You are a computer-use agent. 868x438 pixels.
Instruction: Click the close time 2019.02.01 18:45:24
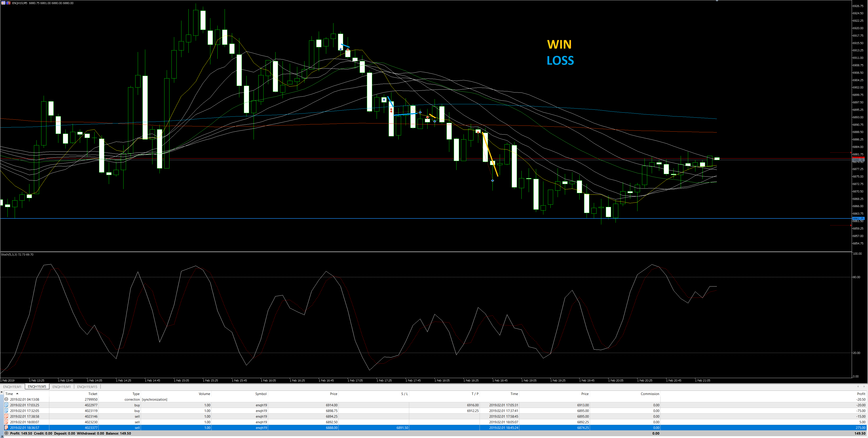click(x=504, y=428)
